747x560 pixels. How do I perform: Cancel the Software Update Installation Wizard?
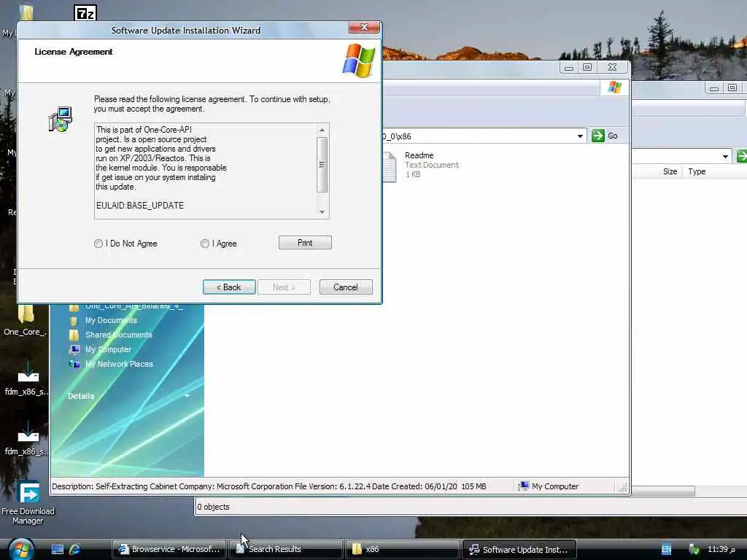pyautogui.click(x=346, y=287)
